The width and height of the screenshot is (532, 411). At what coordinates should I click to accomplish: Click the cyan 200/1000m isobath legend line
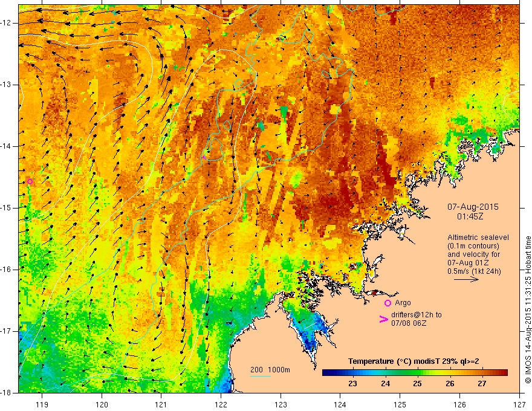pos(261,376)
